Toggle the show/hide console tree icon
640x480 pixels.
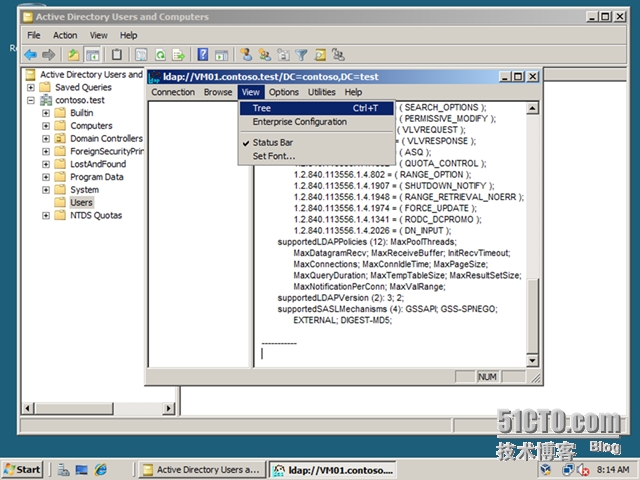click(x=93, y=54)
